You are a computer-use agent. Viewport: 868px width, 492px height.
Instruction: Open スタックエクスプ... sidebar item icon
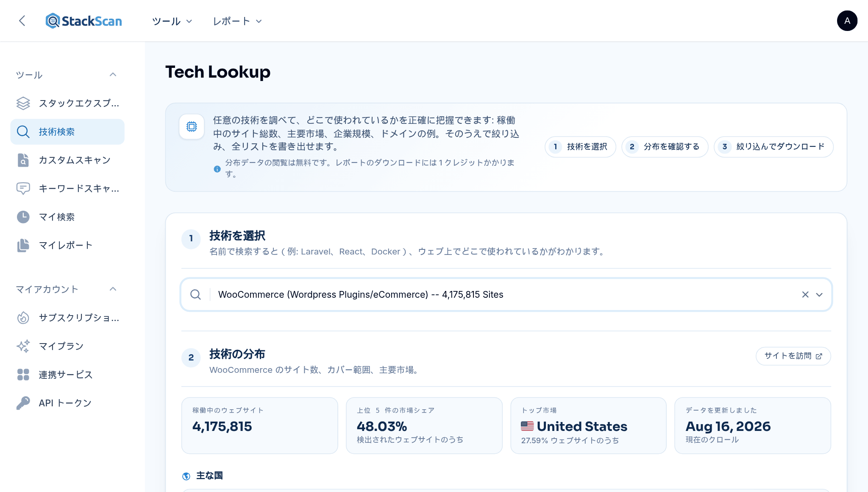pos(23,103)
